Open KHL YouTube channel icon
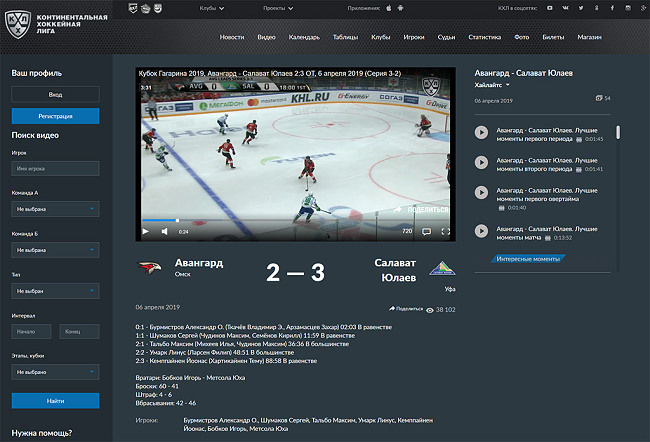This screenshot has width=650, height=442. click(550, 8)
